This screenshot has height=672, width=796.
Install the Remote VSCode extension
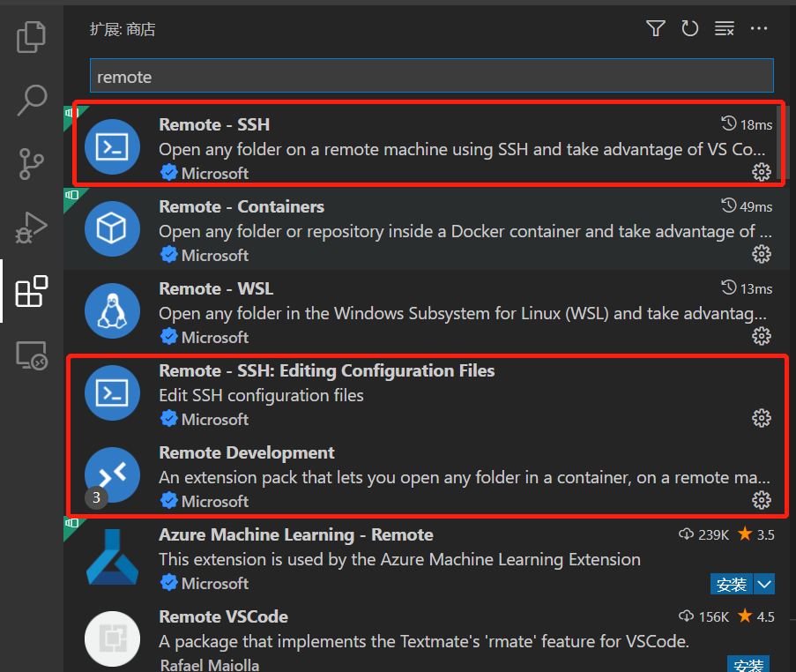point(748,664)
